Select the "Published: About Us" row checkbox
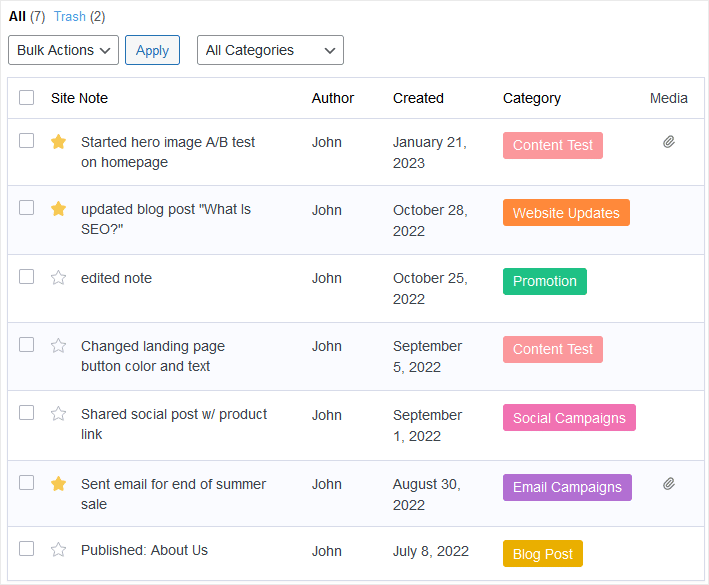The height and width of the screenshot is (585, 709). pyautogui.click(x=27, y=549)
